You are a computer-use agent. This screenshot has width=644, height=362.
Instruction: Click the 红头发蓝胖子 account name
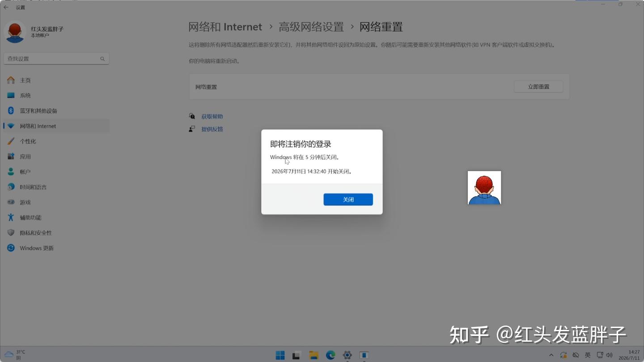(x=47, y=29)
